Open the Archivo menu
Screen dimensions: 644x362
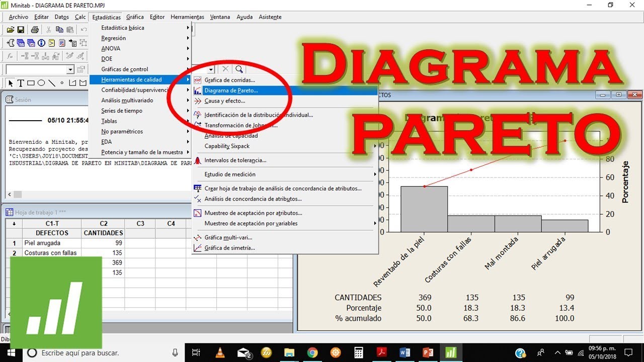(19, 17)
